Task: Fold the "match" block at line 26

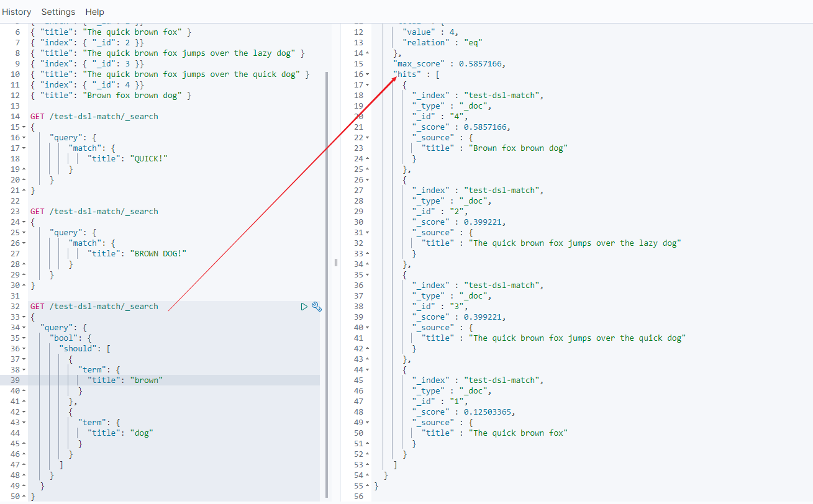Action: [24, 243]
